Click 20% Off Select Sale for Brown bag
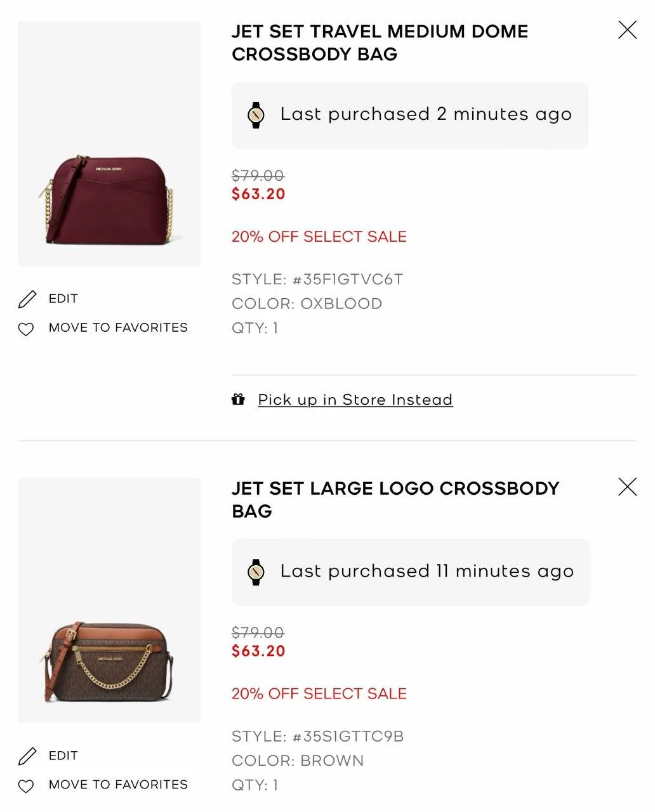The width and height of the screenshot is (655, 812). 319,693
